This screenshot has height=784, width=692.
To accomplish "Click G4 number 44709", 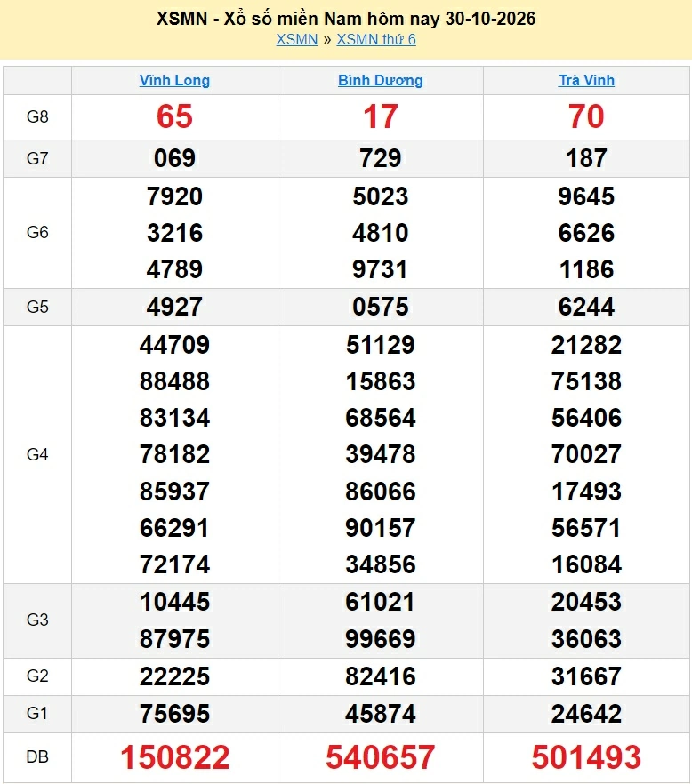I will (174, 345).
